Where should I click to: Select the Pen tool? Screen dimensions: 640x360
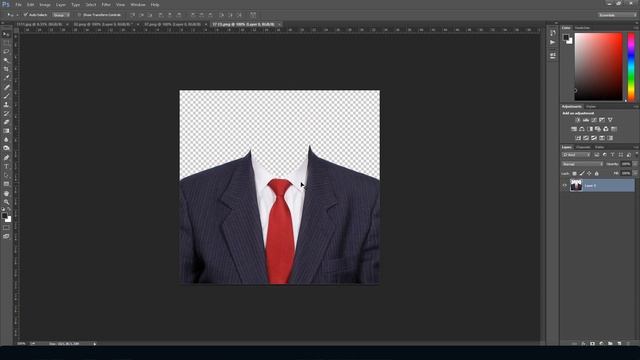click(6, 158)
